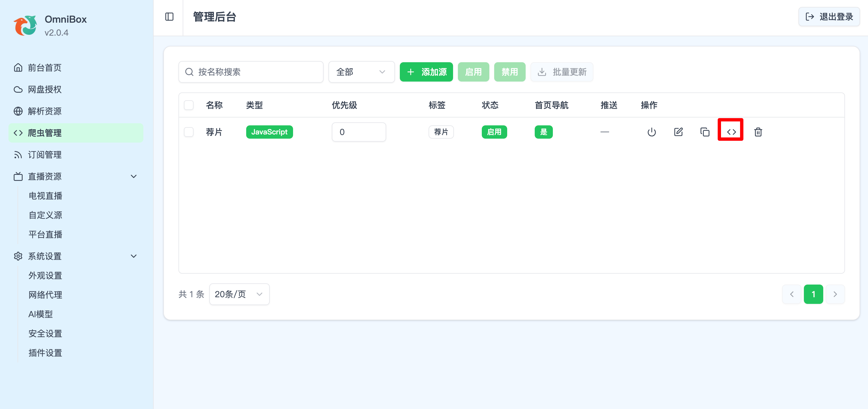Click the previous page arrow
Image resolution: width=868 pixels, height=409 pixels.
[791, 294]
